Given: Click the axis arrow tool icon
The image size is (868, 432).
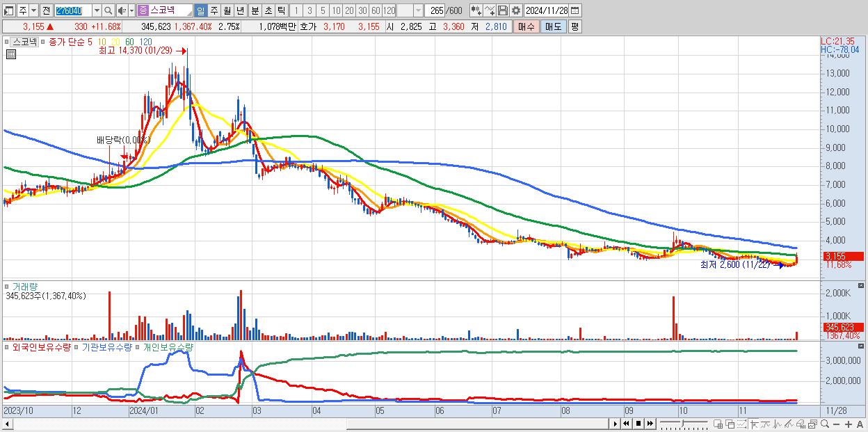Looking at the screenshot, I should 755,424.
